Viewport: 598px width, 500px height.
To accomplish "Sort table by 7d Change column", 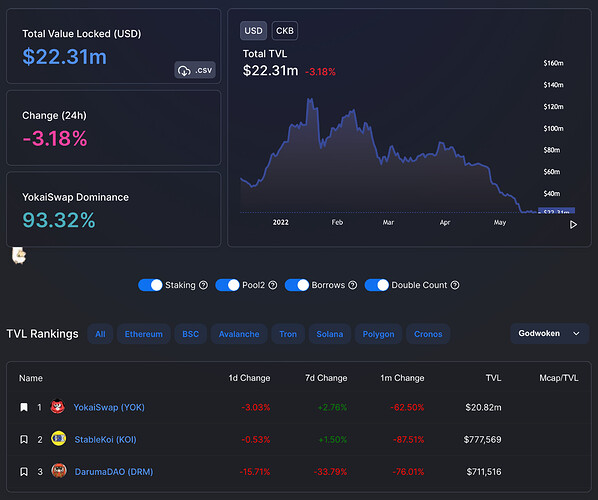I will click(326, 378).
